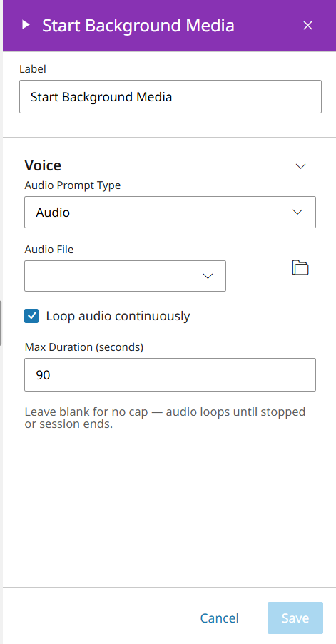Toggle looping via the Loop audio continuously label
Screen dimensions: 336x644
118,316
